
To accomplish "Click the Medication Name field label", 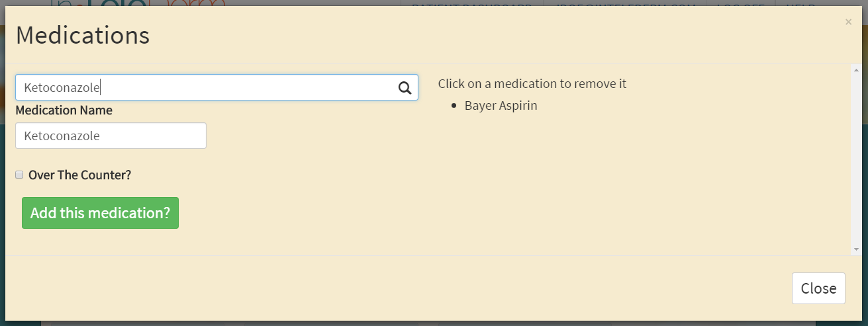I will 64,110.
